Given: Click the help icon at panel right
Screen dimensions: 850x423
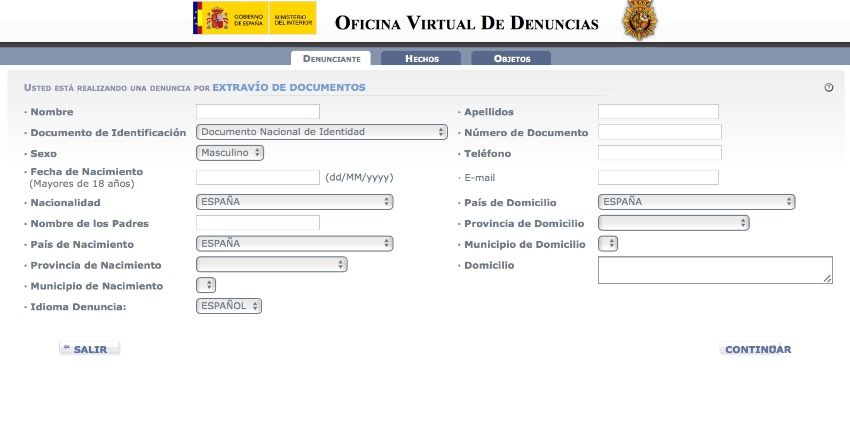Looking at the screenshot, I should [828, 88].
